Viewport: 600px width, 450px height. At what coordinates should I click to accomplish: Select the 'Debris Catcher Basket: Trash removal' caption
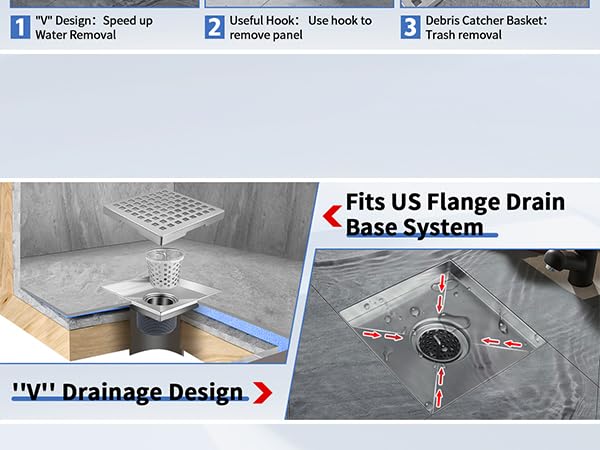pyautogui.click(x=486, y=28)
